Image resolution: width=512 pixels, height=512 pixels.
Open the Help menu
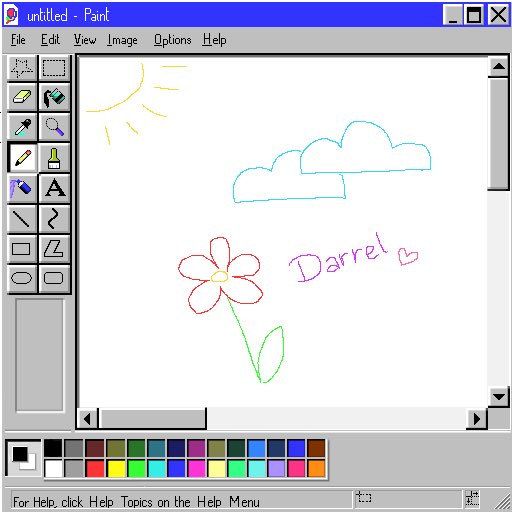coord(214,40)
